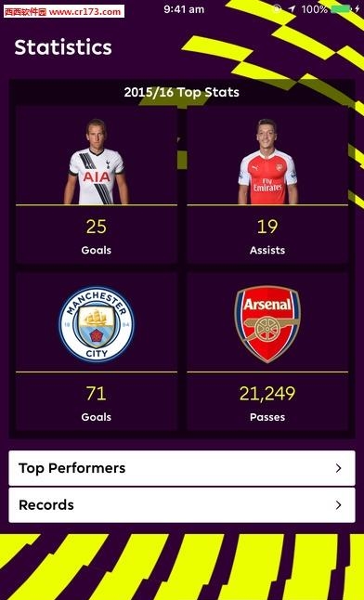Tap the Statistics page heading

(63, 47)
